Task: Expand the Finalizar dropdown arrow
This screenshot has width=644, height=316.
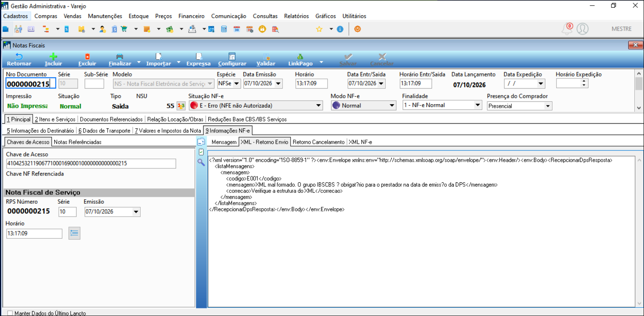Action: [x=139, y=62]
